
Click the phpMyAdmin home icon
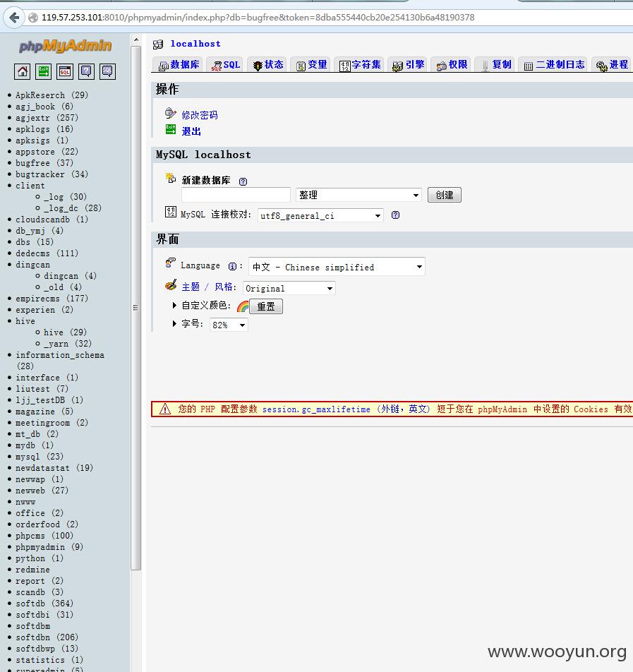click(x=23, y=71)
